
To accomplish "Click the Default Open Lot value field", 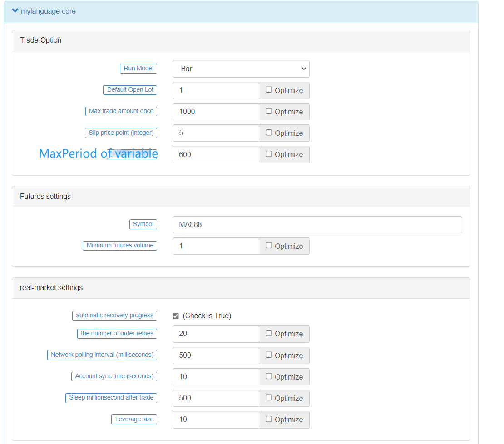I will coord(215,90).
